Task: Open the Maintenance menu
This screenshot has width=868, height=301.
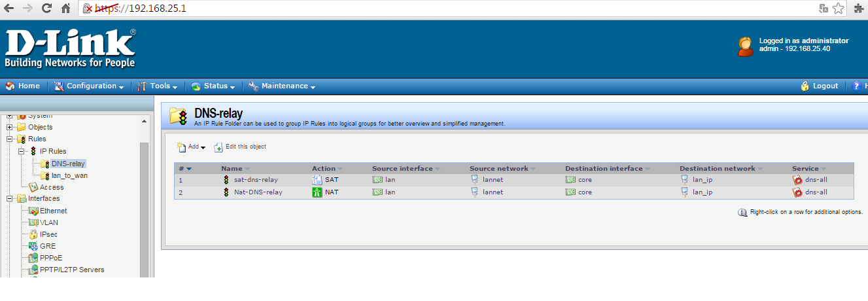Action: tap(282, 86)
